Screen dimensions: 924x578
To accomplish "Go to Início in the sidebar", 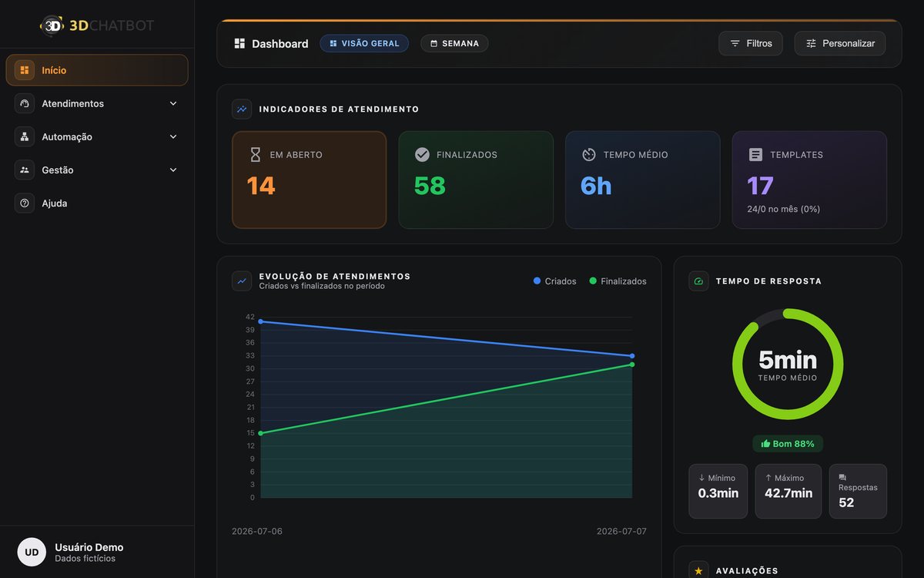I will [x=97, y=70].
